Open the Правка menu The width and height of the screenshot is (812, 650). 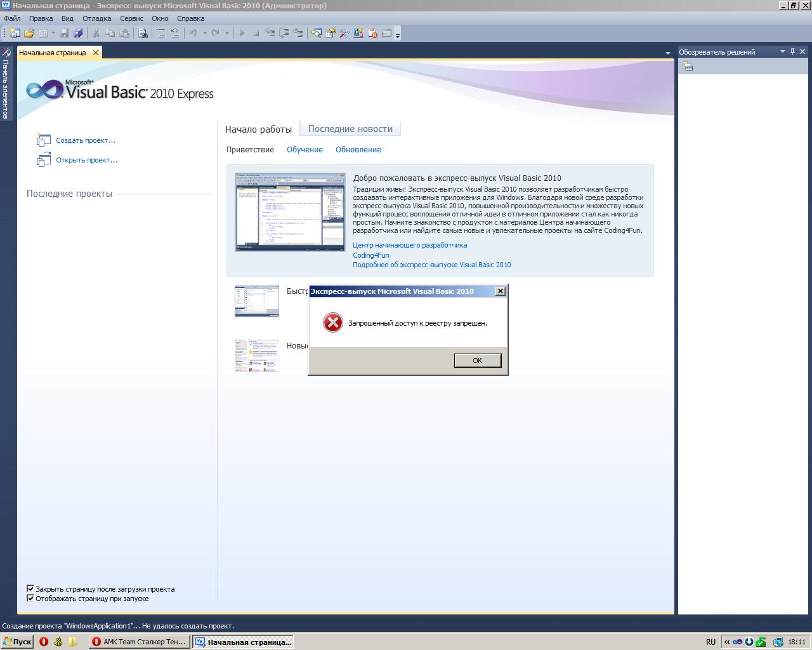tap(41, 18)
